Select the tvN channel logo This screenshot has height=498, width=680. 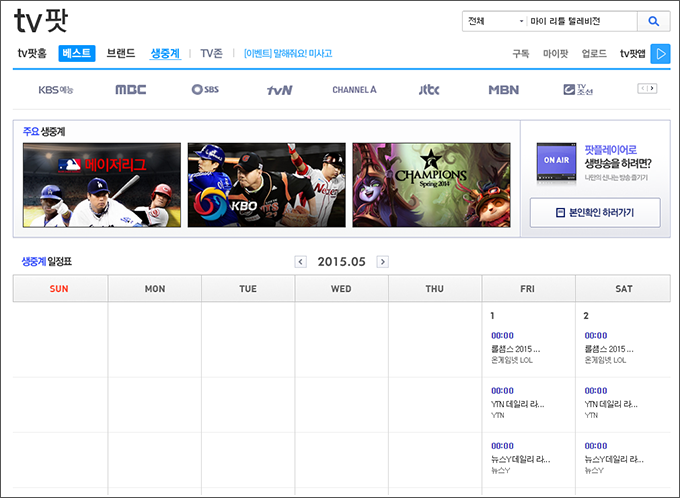point(280,90)
